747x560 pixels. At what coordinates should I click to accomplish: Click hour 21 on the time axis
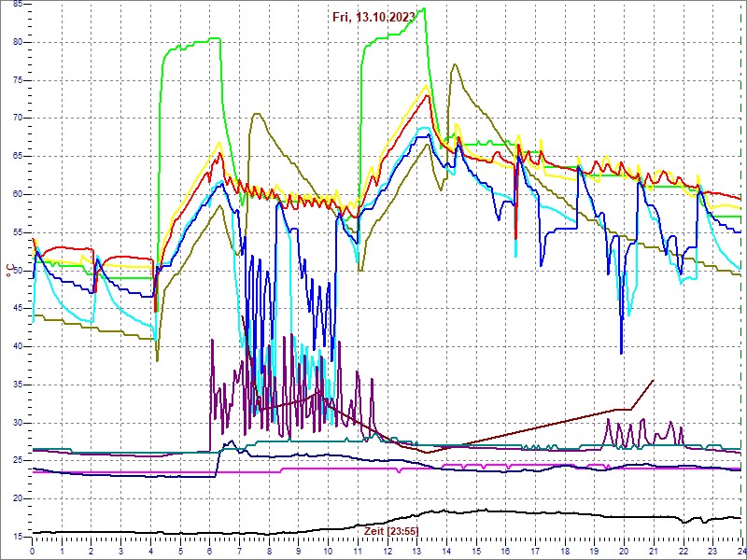(x=654, y=551)
